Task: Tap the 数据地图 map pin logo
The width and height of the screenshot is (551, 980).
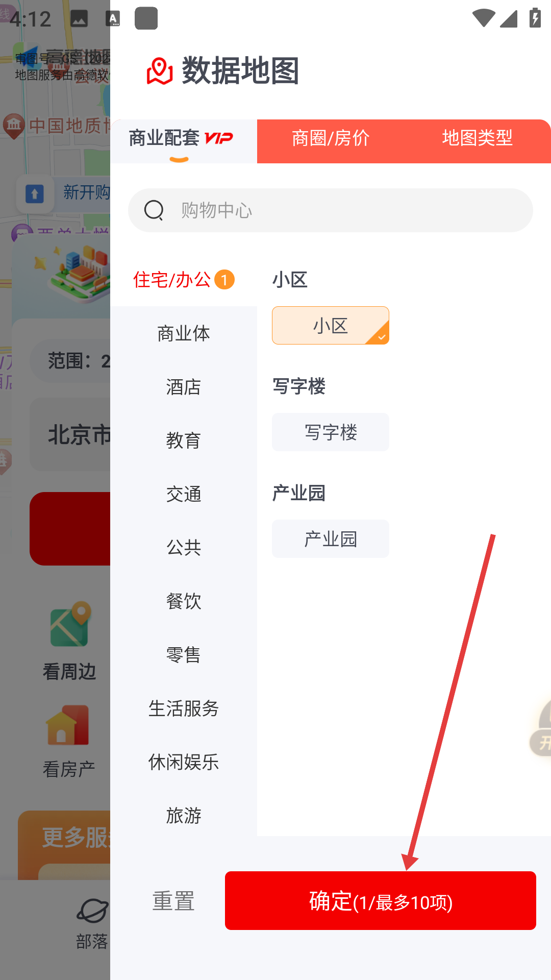Action: point(160,71)
